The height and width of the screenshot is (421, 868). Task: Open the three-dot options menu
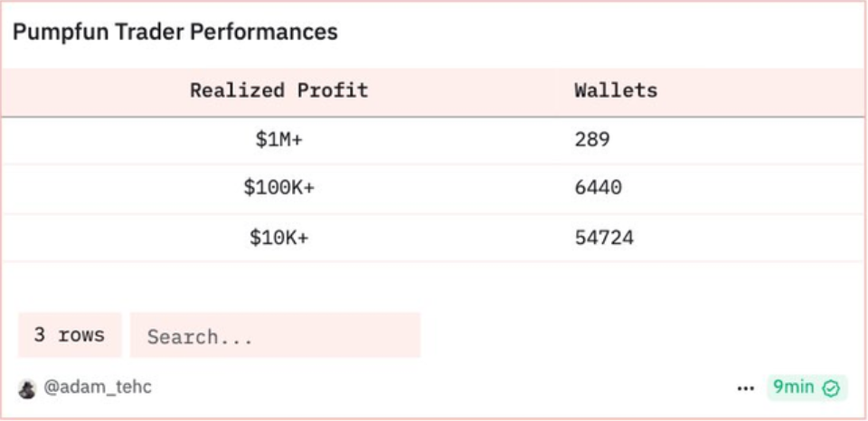click(745, 388)
